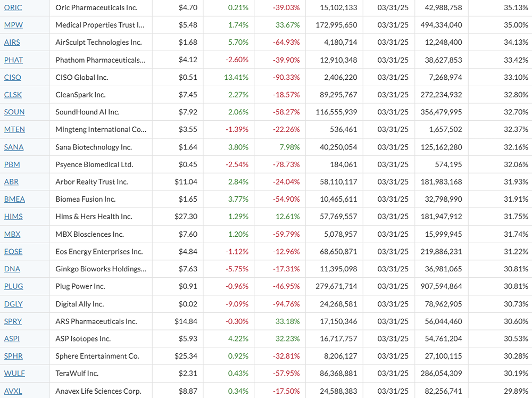
Task: Select the Sphere Entertainment Co. company name
Action: (97, 356)
